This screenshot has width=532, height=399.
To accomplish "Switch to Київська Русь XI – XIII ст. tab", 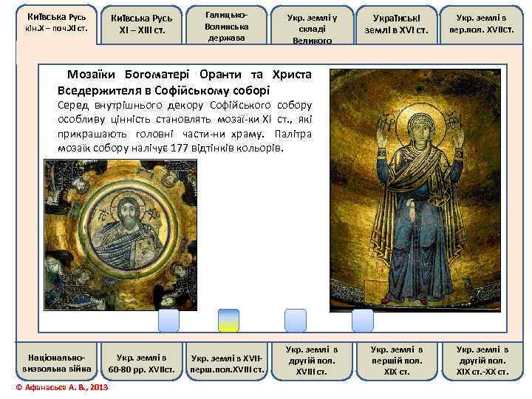I will (x=141, y=24).
